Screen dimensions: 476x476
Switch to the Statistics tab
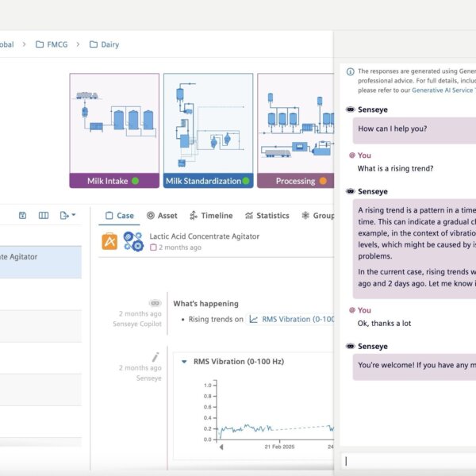coord(267,215)
